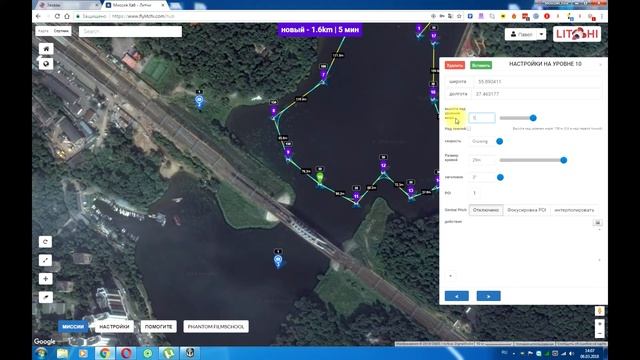Set Gimbal Pitch to Интерполировать
This screenshot has height=360, width=640.
[574, 210]
